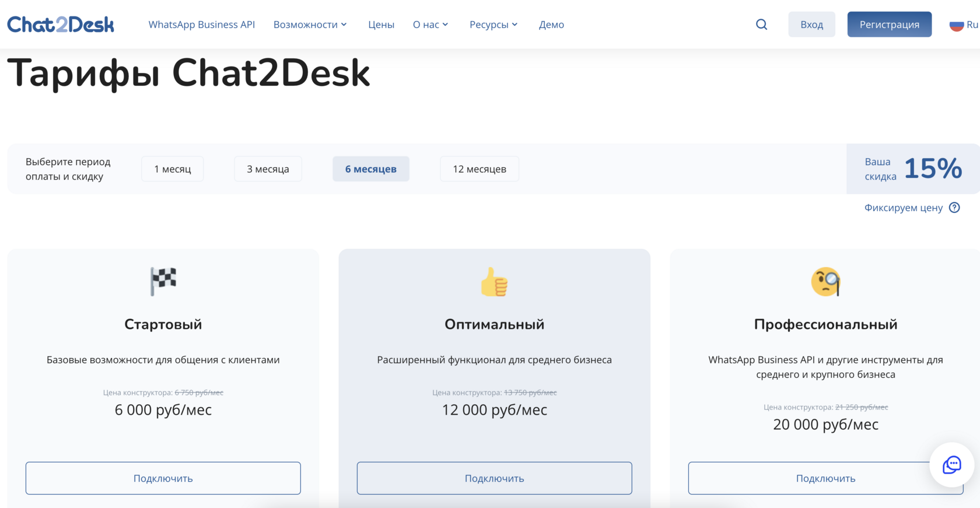Click the Фиксируем цену link

(x=904, y=208)
